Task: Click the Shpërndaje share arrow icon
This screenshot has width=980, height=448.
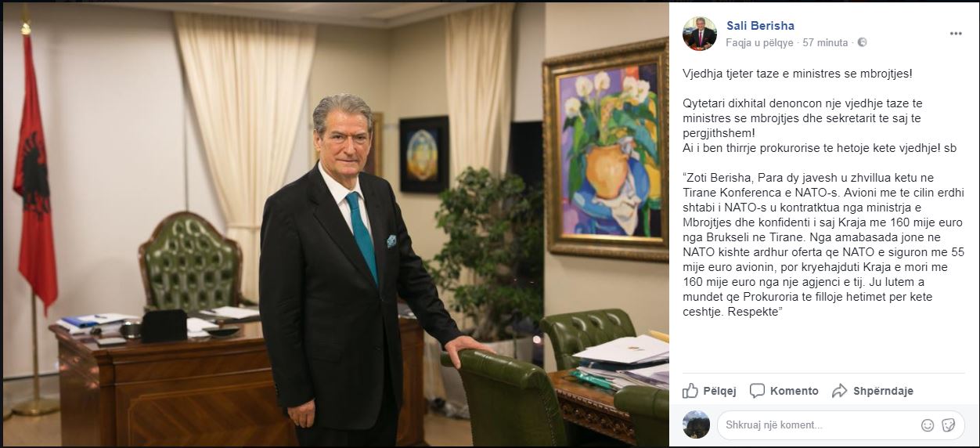Action: click(840, 390)
